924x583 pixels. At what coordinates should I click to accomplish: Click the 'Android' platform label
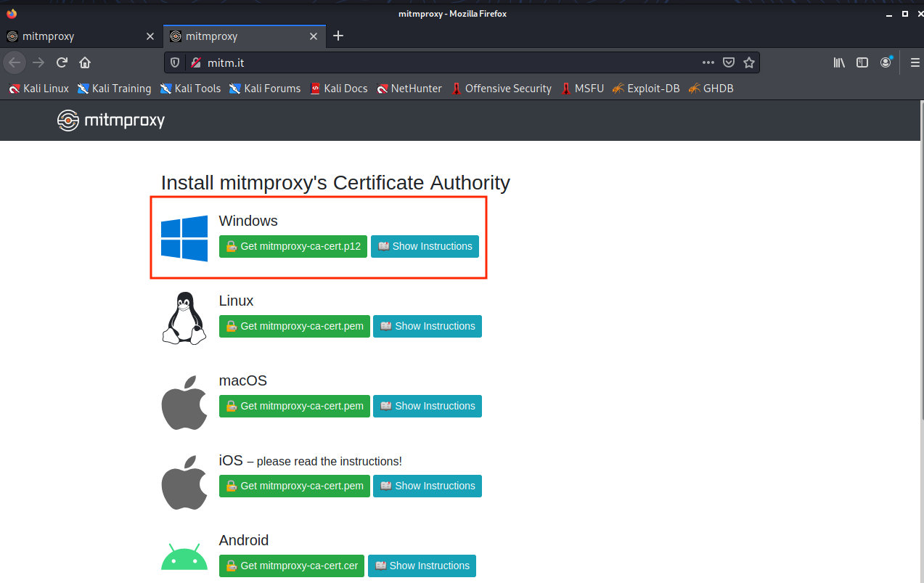point(244,540)
